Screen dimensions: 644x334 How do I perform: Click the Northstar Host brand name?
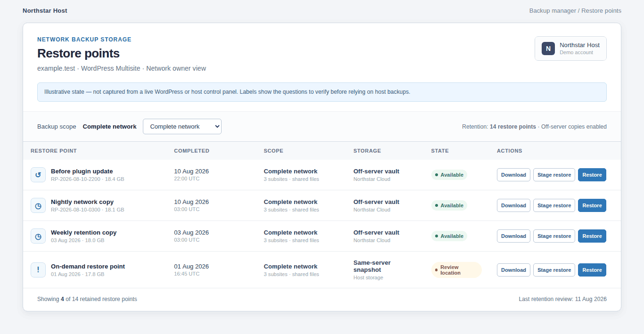[45, 10]
